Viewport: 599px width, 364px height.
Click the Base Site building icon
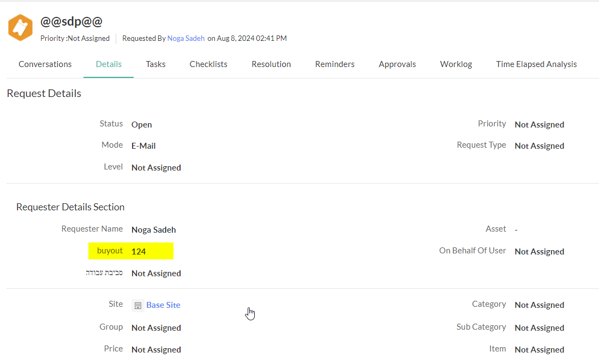(x=138, y=306)
